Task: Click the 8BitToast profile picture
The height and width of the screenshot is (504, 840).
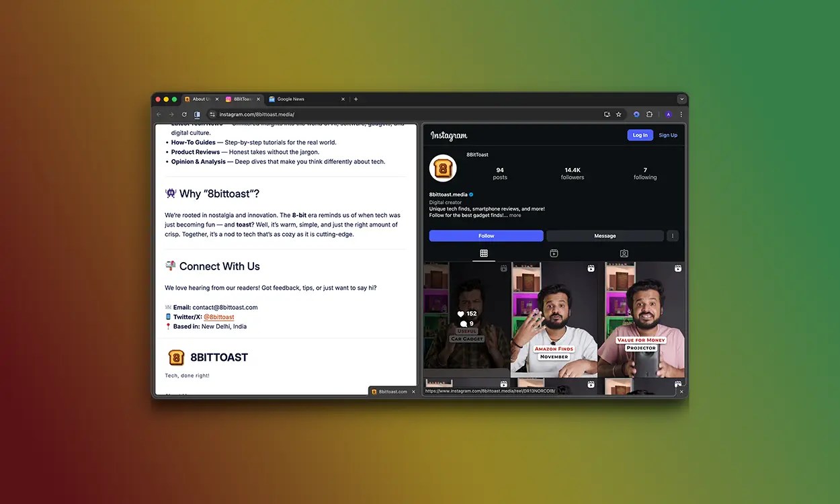Action: pos(442,168)
